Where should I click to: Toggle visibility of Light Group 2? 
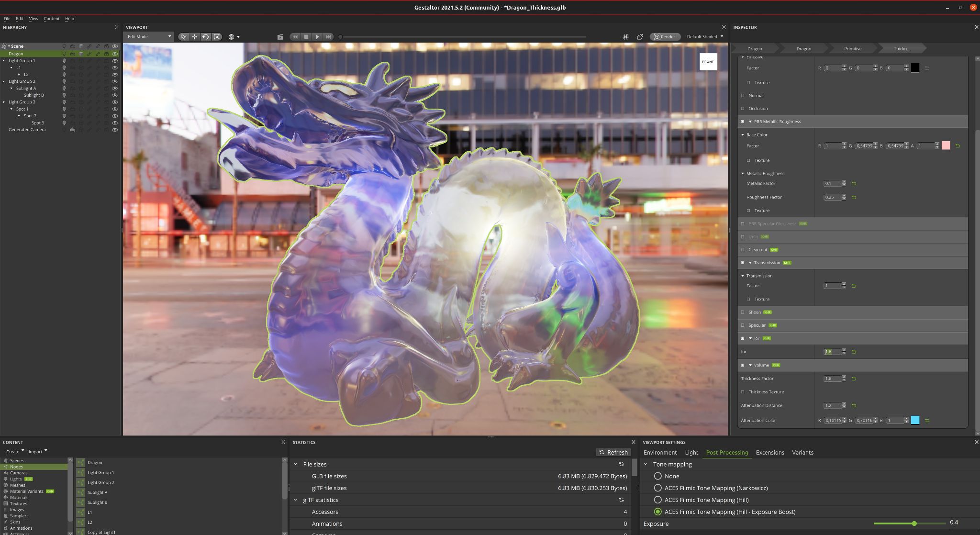pyautogui.click(x=115, y=81)
